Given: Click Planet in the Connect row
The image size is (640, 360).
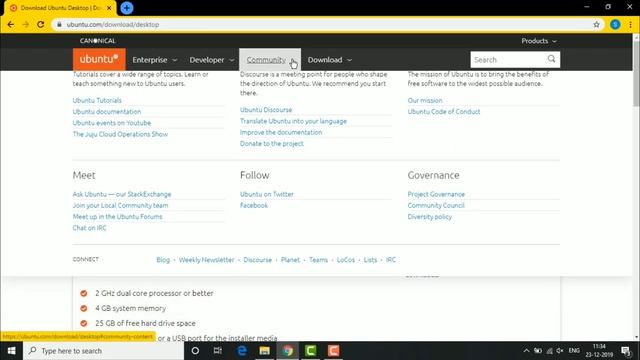Looking at the screenshot, I should tap(290, 260).
